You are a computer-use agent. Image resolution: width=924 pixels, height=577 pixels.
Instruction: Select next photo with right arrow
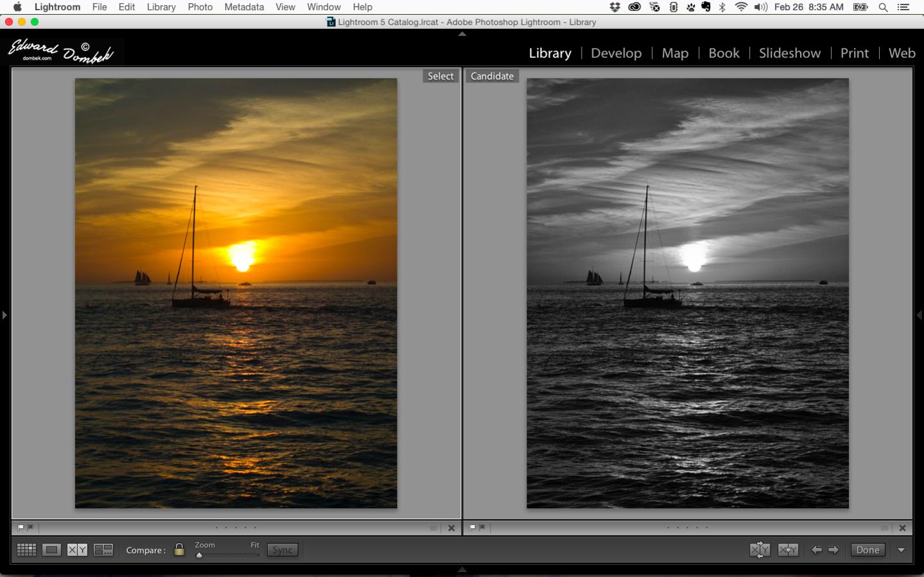pyautogui.click(x=833, y=550)
